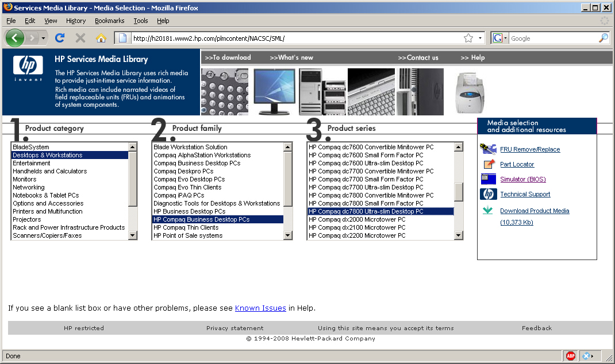The width and height of the screenshot is (615, 364).
Task: Click the Simulator (BIOS) screen icon
Action: [x=488, y=179]
